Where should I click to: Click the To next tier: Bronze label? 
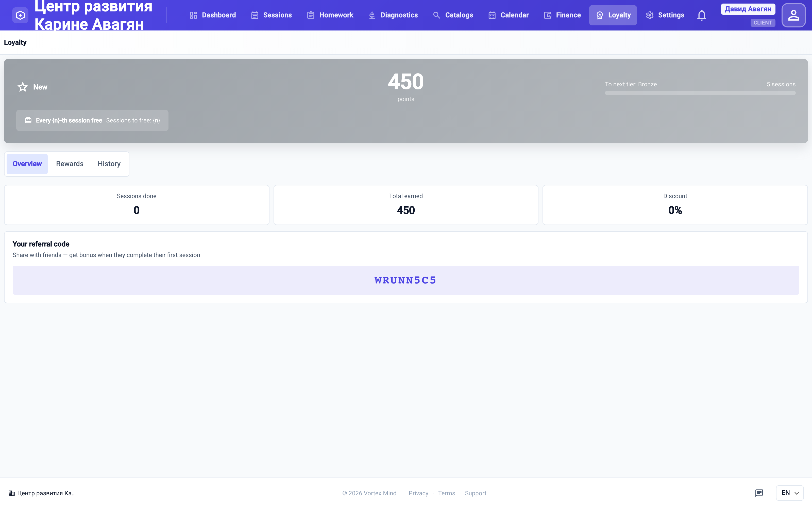coord(631,84)
